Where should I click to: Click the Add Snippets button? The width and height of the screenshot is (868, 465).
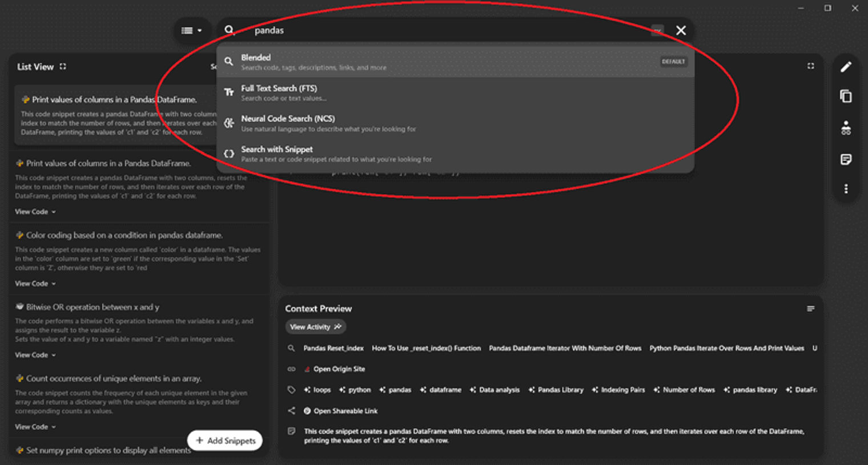point(225,440)
